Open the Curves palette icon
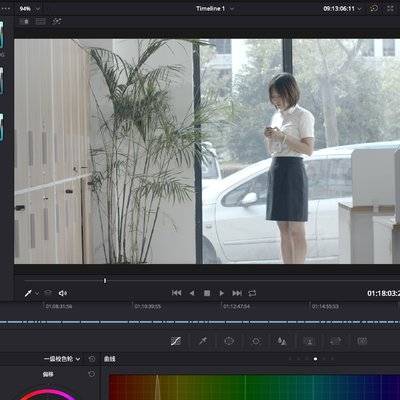This screenshot has width=400, height=400. pos(176,341)
